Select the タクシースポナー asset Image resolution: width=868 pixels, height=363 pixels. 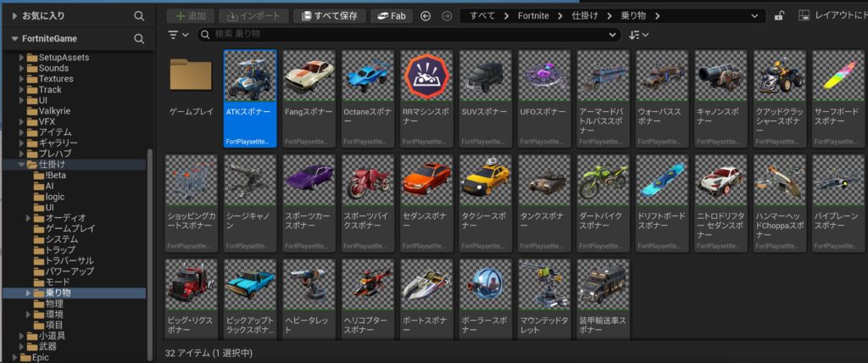click(x=486, y=204)
